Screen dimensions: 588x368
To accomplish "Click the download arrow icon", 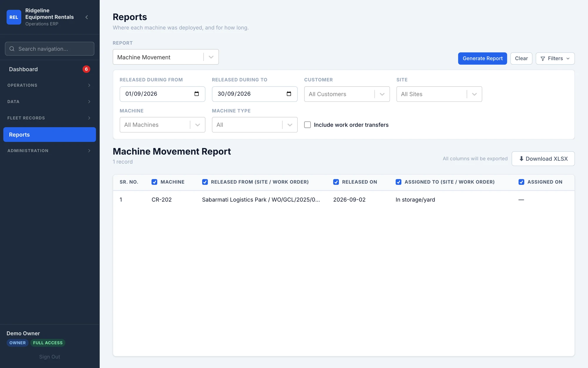I will (521, 159).
